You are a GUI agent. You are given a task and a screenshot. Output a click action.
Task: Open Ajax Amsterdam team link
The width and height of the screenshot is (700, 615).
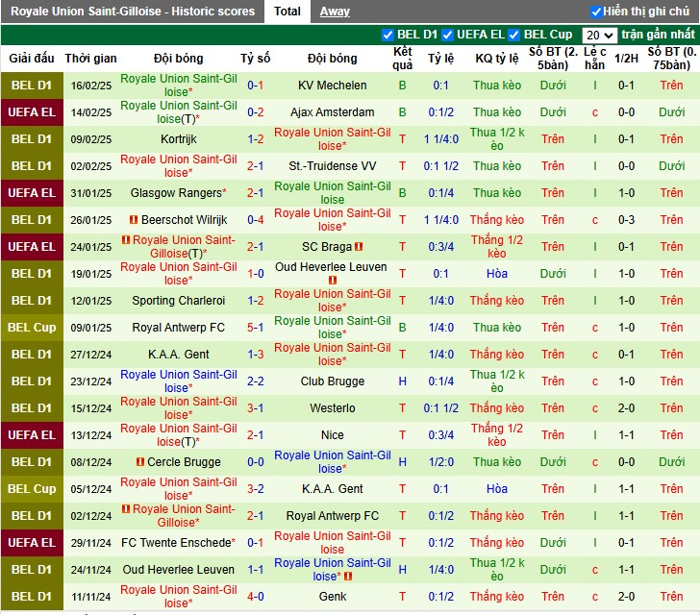click(332, 112)
